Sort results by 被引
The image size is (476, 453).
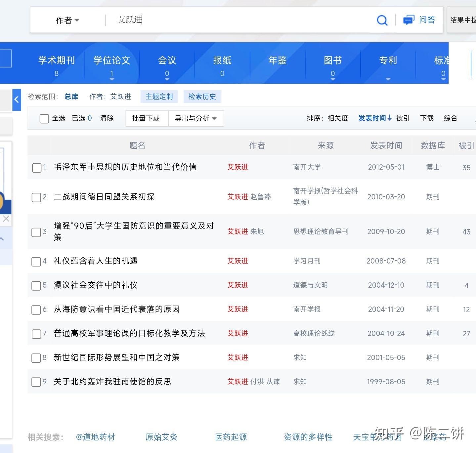click(x=403, y=118)
